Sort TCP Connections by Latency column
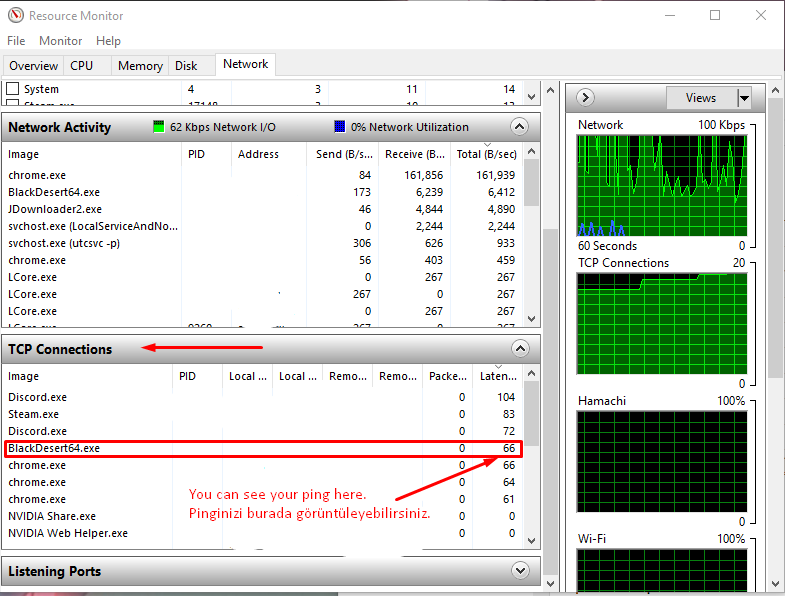This screenshot has height=596, width=785. tap(498, 376)
